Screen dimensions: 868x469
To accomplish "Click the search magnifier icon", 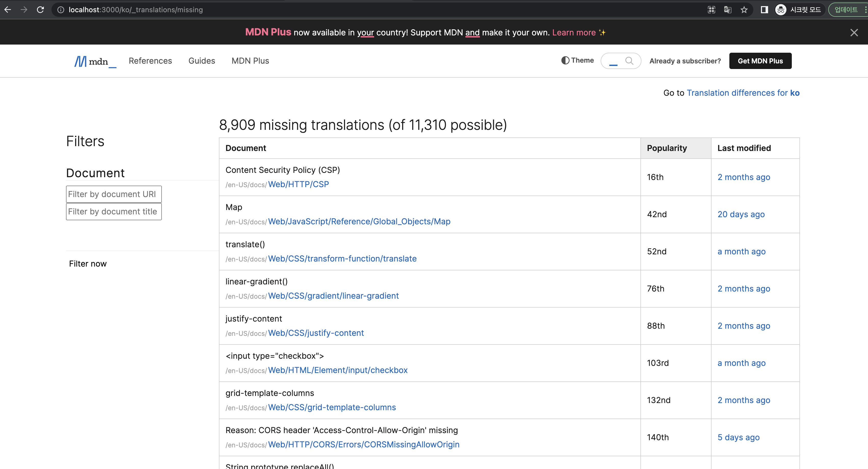I will click(629, 61).
